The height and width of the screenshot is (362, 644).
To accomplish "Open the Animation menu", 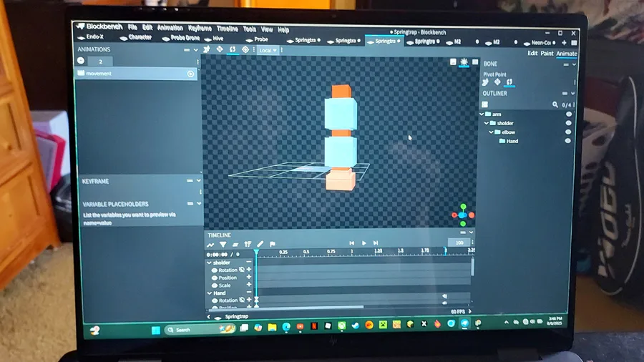I will click(170, 28).
